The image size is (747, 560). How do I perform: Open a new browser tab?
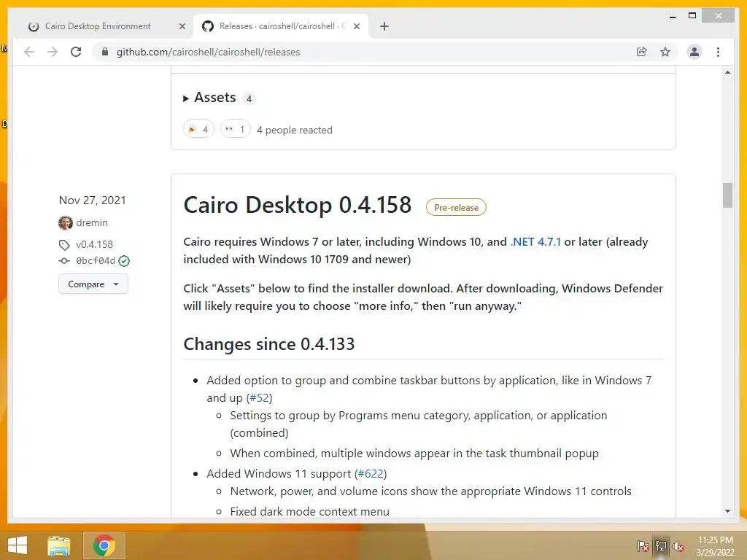(384, 26)
